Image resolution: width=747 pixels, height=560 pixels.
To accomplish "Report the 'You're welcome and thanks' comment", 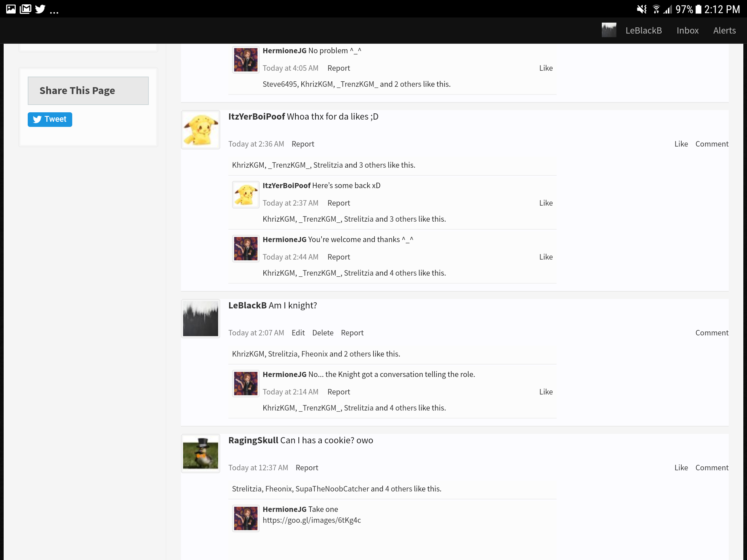I will pyautogui.click(x=338, y=257).
